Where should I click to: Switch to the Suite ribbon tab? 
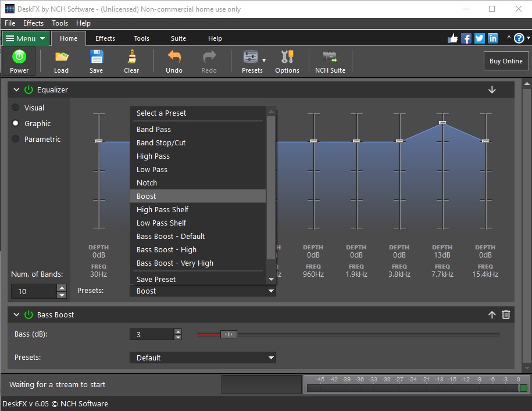click(x=178, y=38)
